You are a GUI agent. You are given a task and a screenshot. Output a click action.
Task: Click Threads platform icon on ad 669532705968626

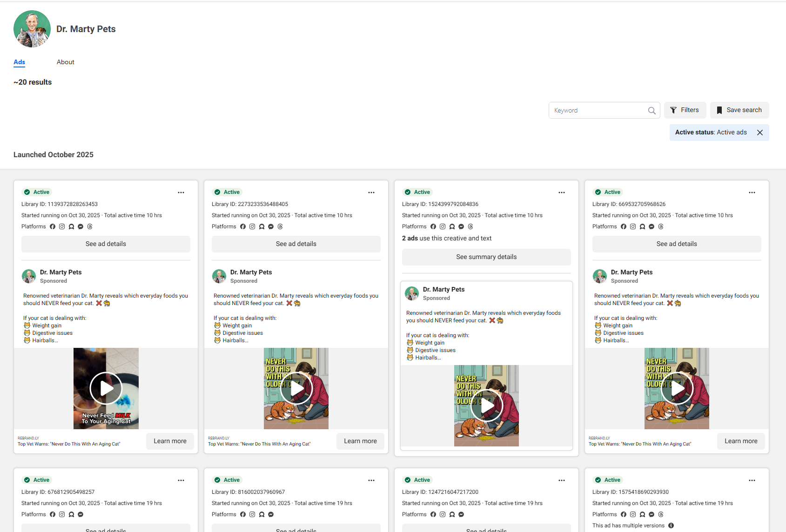click(661, 227)
